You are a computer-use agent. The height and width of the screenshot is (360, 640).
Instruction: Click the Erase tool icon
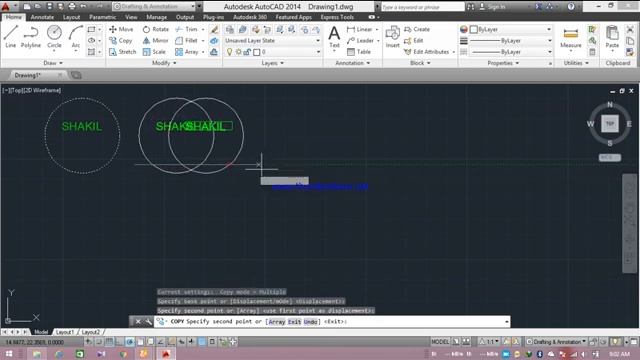tap(214, 29)
